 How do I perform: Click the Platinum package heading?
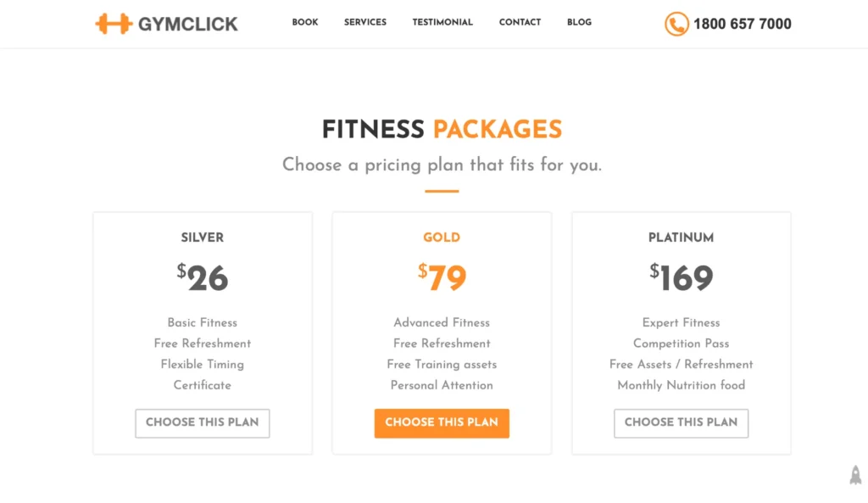681,238
